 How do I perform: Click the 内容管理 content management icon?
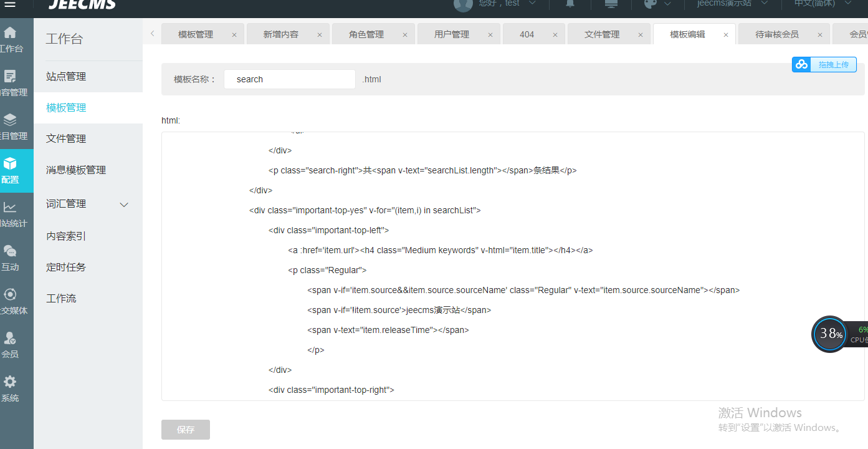11,77
